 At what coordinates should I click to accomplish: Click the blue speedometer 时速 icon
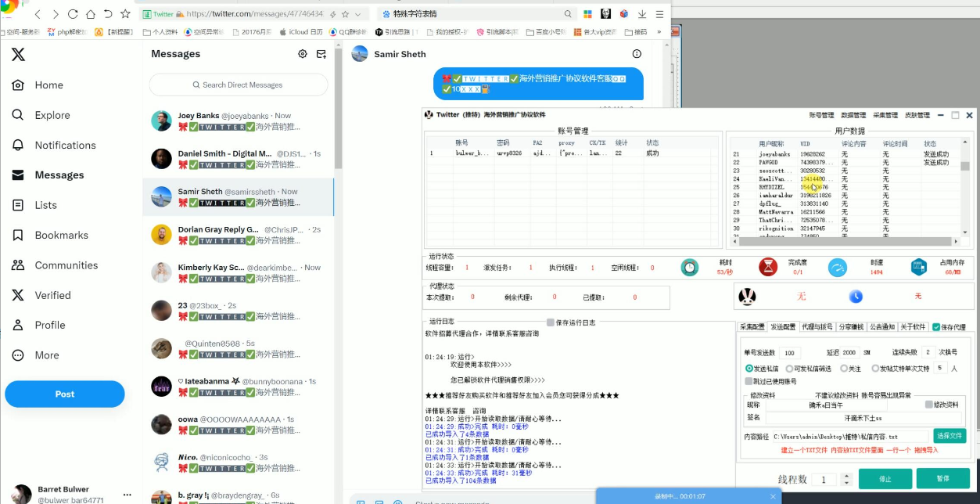pyautogui.click(x=838, y=267)
